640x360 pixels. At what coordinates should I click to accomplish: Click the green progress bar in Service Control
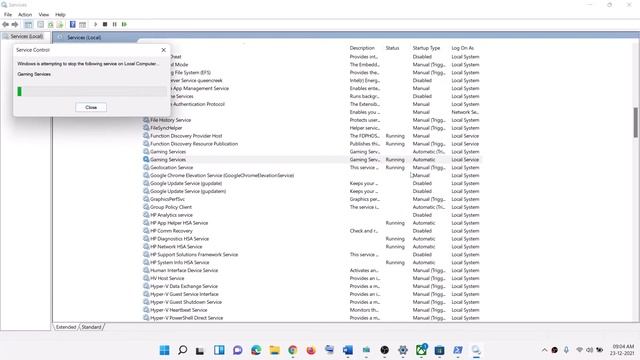pos(19,91)
